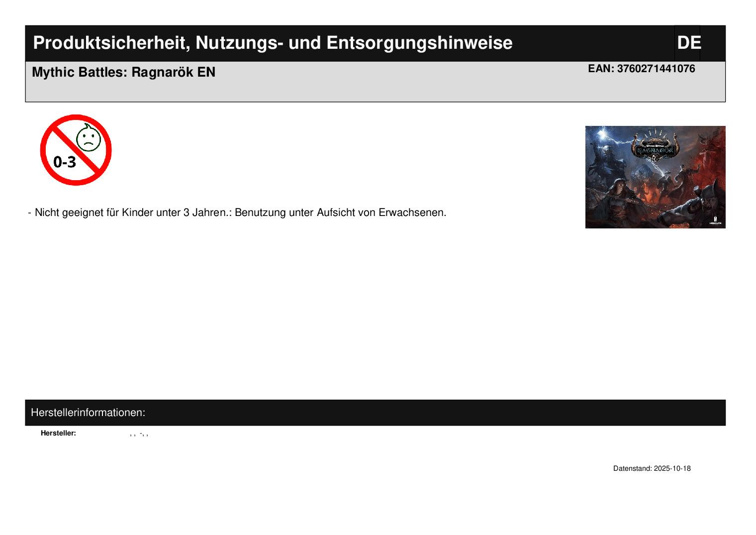Click the "0-3" text inside the red circle
The image size is (756, 535).
[65, 162]
